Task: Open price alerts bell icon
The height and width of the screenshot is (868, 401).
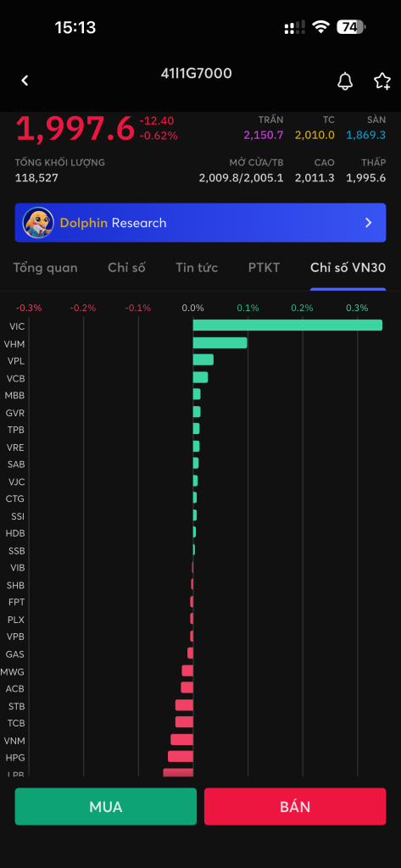Action: click(345, 81)
